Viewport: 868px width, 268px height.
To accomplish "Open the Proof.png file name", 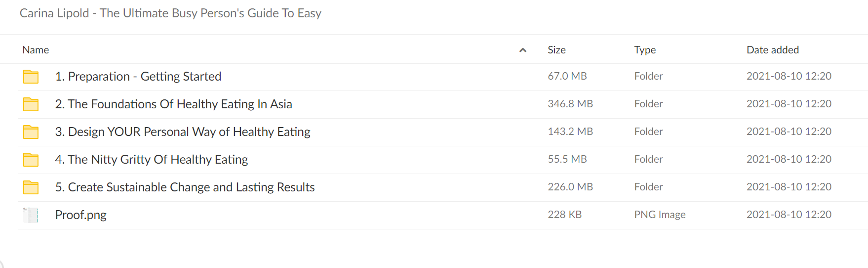I will (81, 215).
